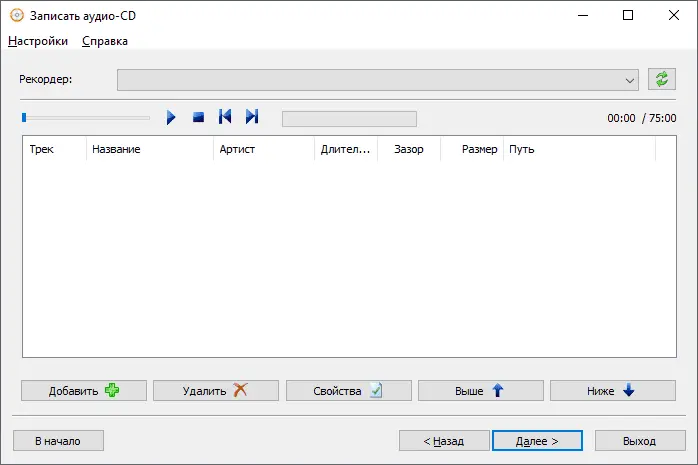Go to next step with Далее
Viewport: 698px width, 465px height.
point(537,440)
